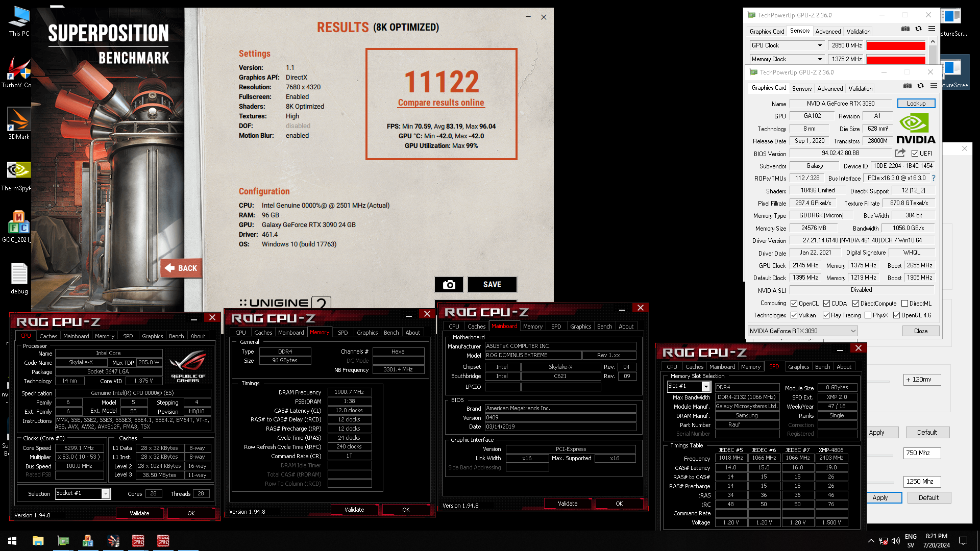Viewport: 980px width, 551px height.
Task: Click the BIOS share/export icon in GPU-Z
Action: pos(900,153)
